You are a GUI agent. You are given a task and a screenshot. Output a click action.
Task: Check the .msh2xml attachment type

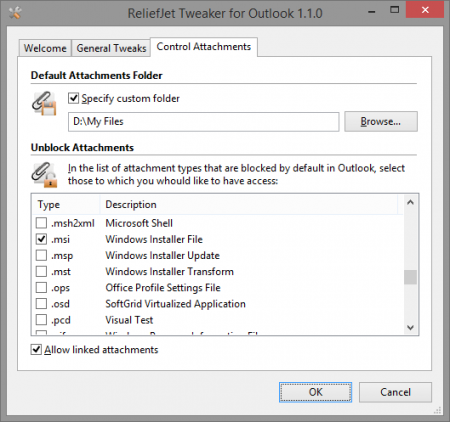point(41,223)
